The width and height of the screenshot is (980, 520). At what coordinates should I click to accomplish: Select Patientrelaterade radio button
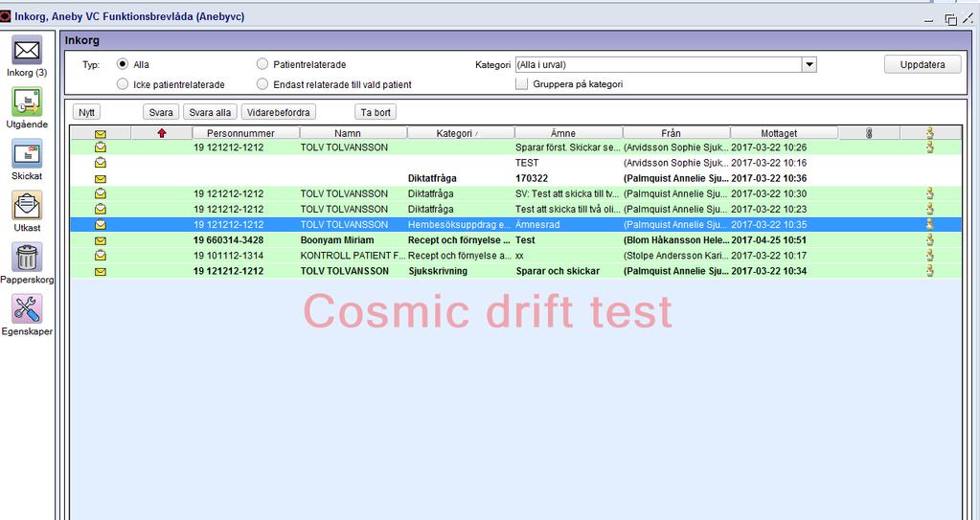pyautogui.click(x=262, y=64)
